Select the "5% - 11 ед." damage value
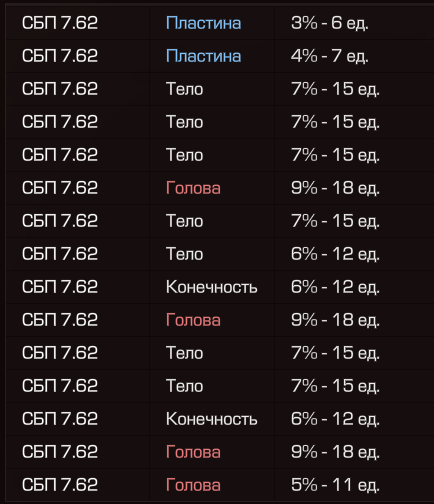 coord(335,485)
